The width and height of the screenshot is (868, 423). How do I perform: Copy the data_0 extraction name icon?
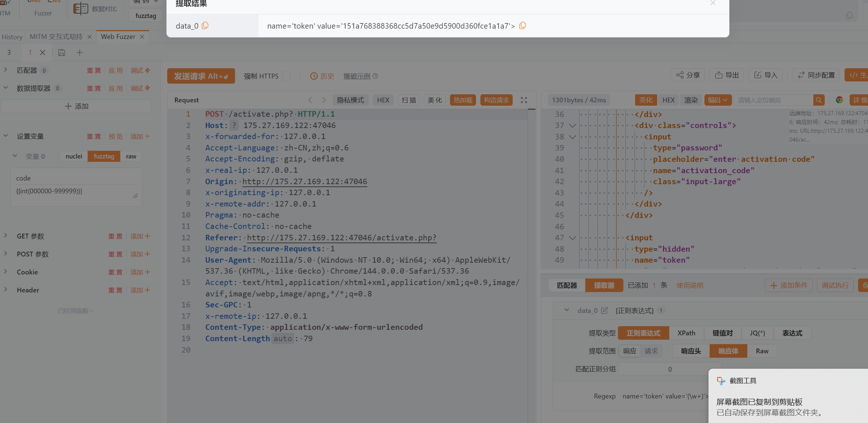pos(205,26)
